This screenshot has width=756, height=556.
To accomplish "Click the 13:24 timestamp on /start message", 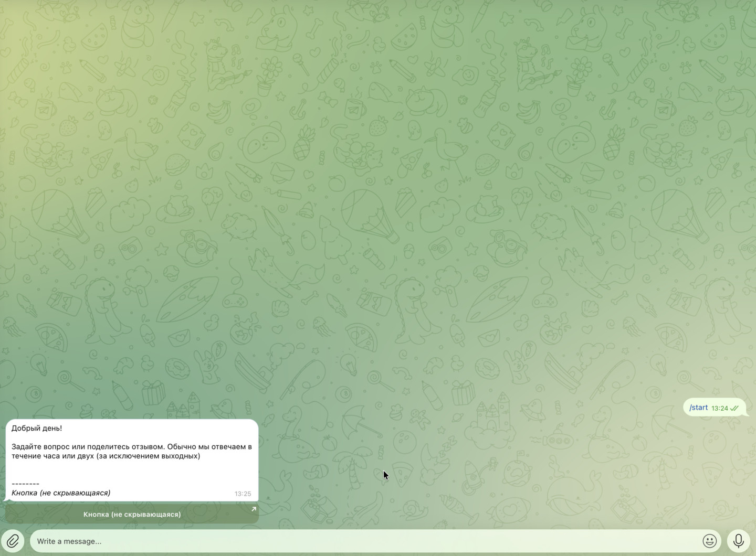I will pos(720,408).
